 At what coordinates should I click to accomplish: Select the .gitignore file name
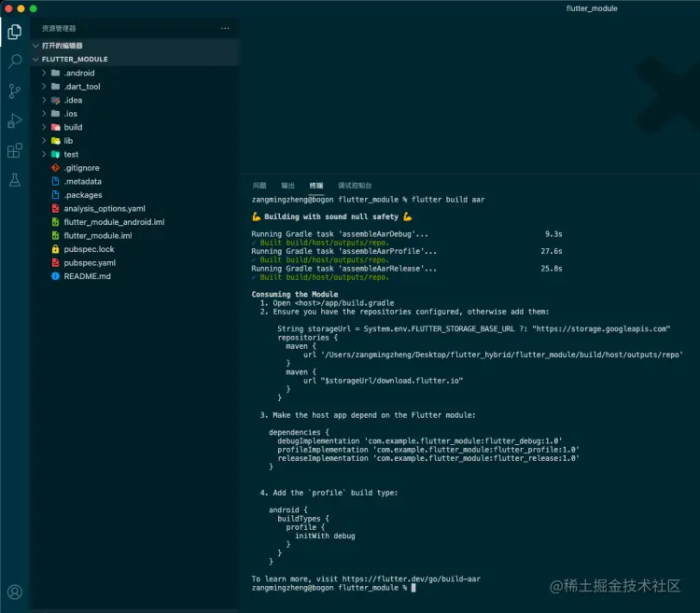(82, 168)
